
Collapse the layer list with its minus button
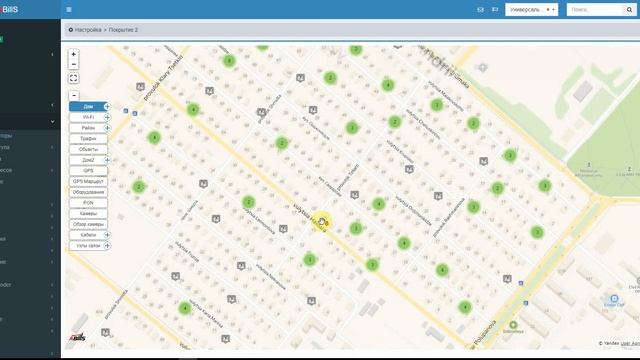pos(74,96)
